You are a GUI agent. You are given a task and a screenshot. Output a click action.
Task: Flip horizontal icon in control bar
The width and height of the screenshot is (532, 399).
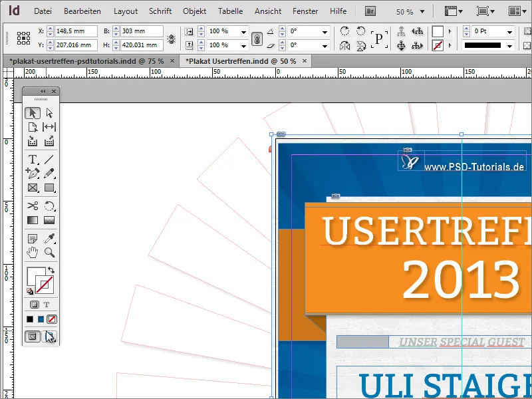tap(344, 45)
